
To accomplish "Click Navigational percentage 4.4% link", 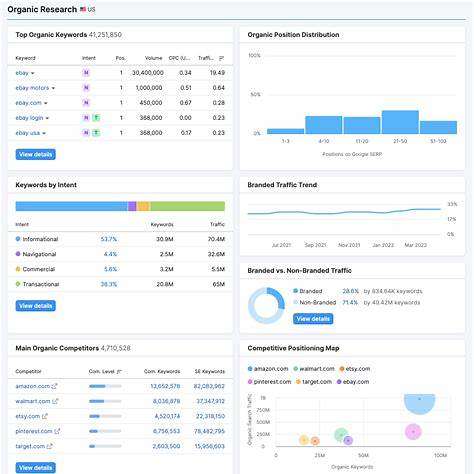I will [110, 254].
